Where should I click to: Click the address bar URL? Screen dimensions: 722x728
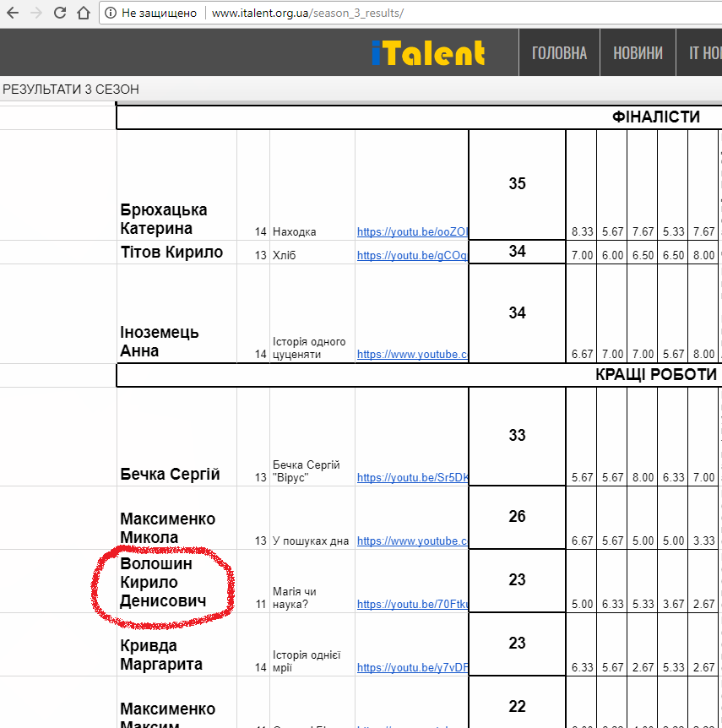point(307,14)
